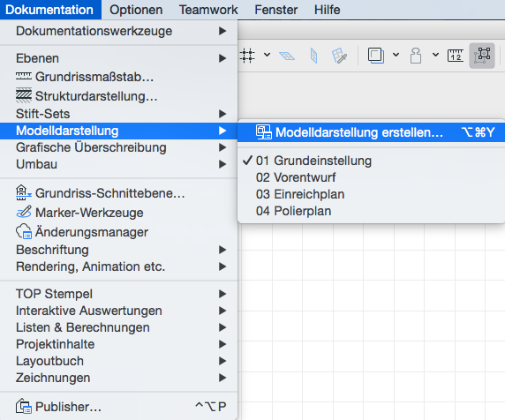Toggle the highlighted group selection icon

[x=482, y=56]
